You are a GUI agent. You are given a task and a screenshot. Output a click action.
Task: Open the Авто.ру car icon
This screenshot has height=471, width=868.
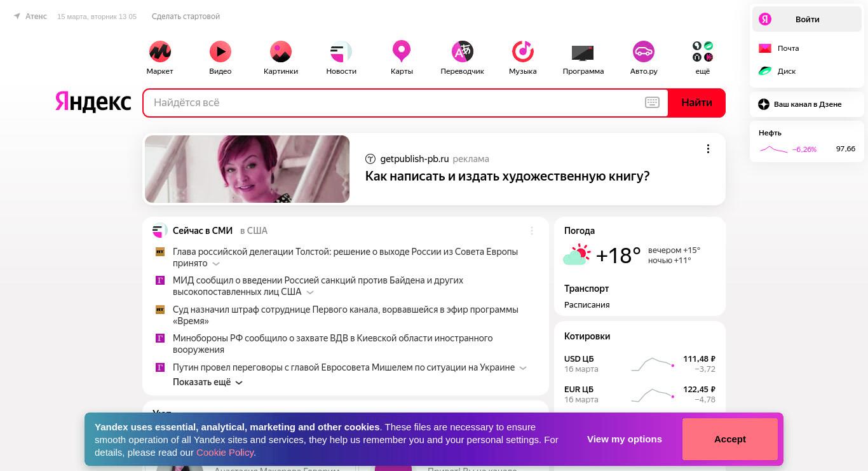click(644, 51)
